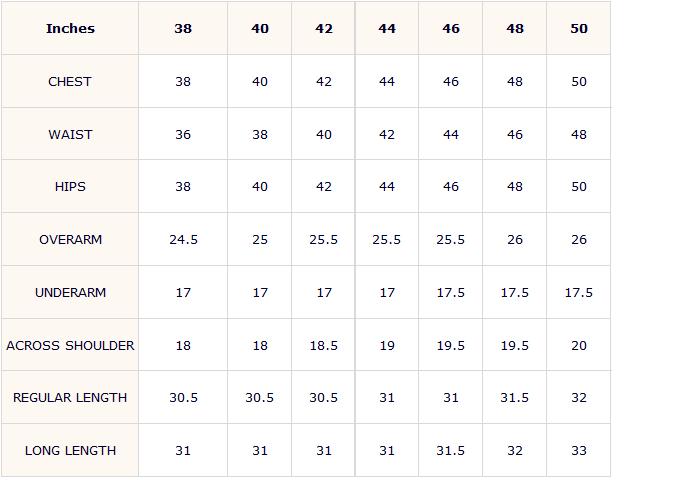Click the 33 long length value
The height and width of the screenshot is (480, 678).
[x=579, y=451]
